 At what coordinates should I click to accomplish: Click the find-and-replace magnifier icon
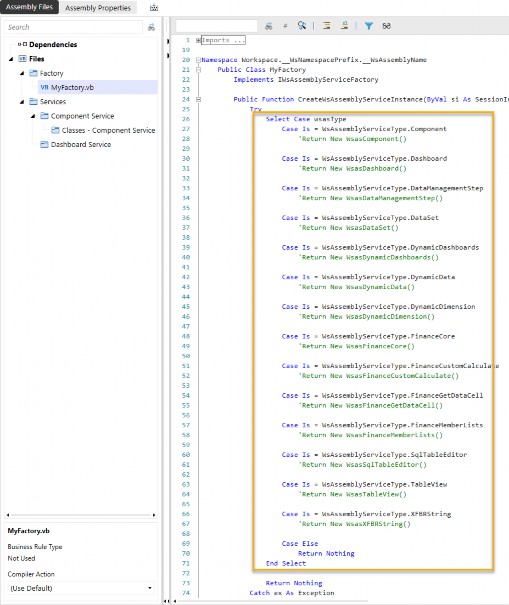pos(302,25)
